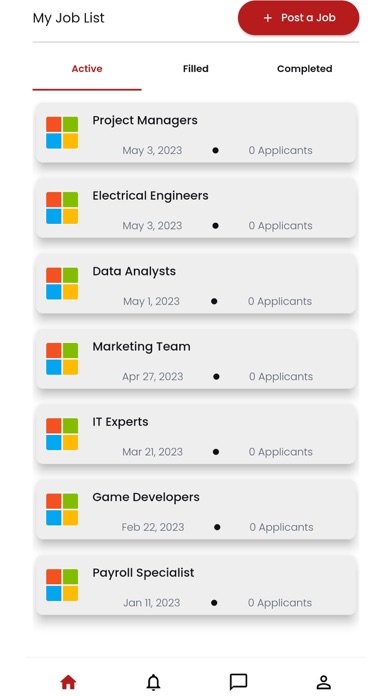Open the Game Developers job listing

(196, 510)
